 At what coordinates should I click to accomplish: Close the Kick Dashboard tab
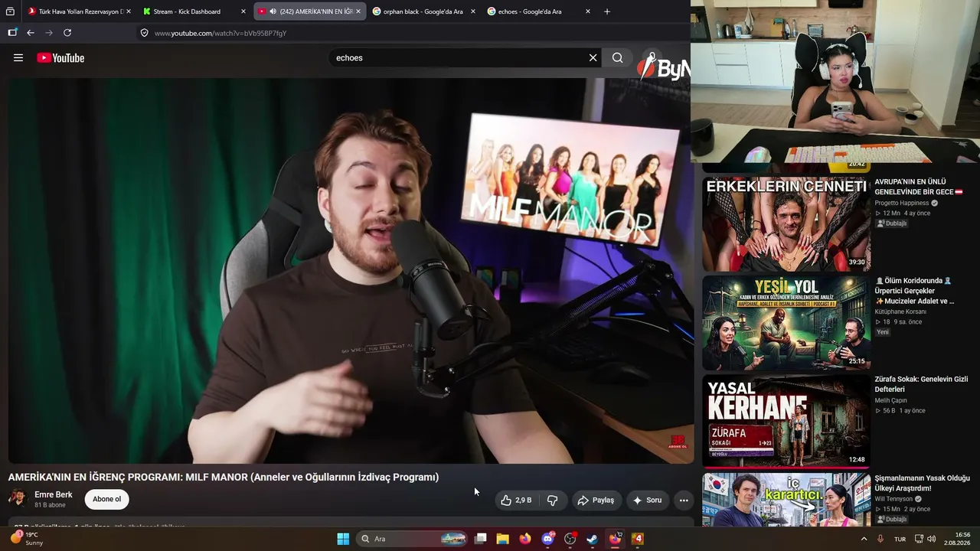point(243,11)
